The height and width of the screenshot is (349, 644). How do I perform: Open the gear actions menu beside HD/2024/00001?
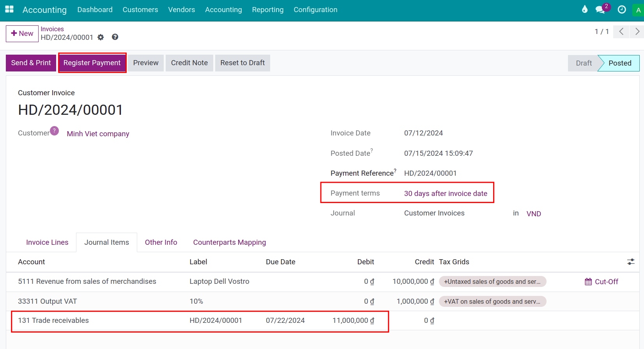click(101, 37)
